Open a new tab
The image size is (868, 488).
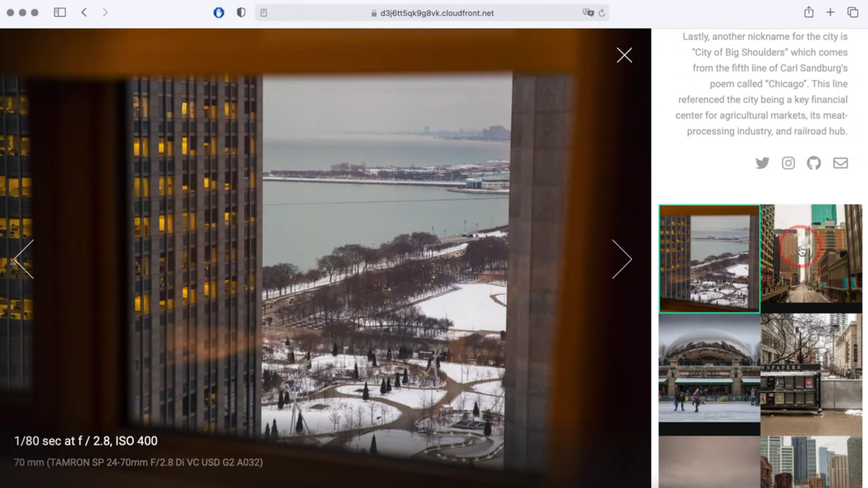click(830, 13)
